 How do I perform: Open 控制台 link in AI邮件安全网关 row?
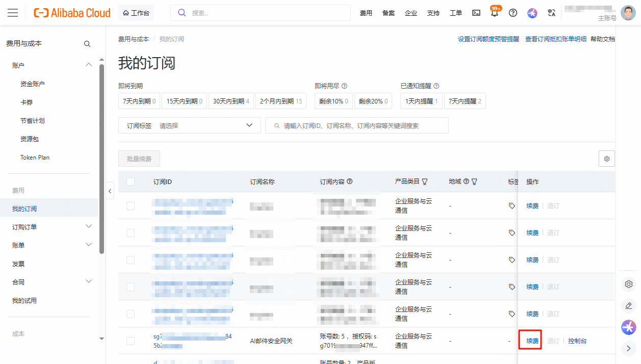point(577,341)
